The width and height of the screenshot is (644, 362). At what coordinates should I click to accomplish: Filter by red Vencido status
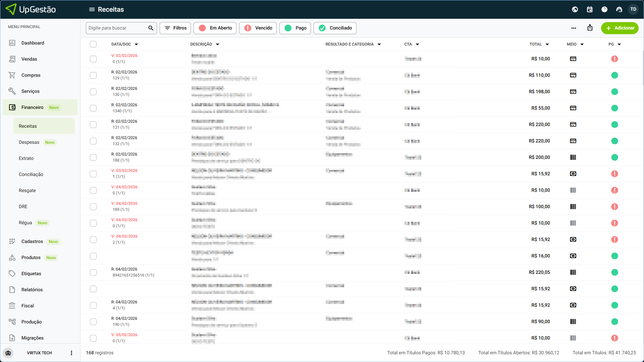coord(258,28)
